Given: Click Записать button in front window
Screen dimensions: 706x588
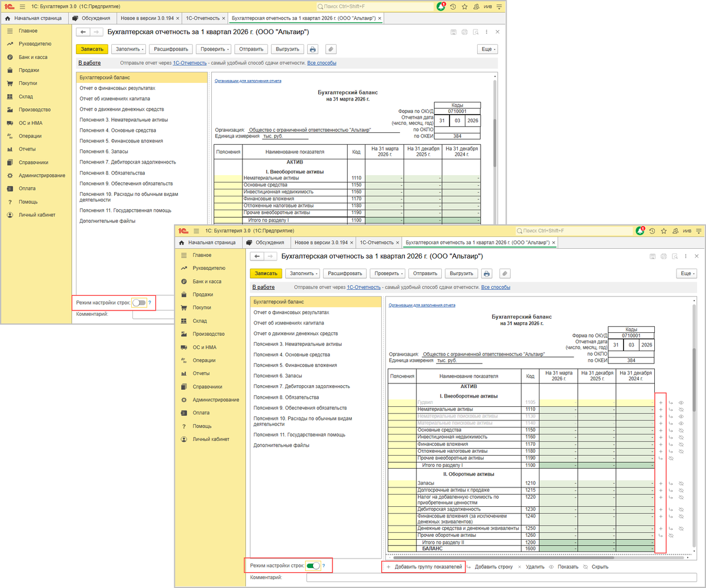Looking at the screenshot, I should coord(265,273).
